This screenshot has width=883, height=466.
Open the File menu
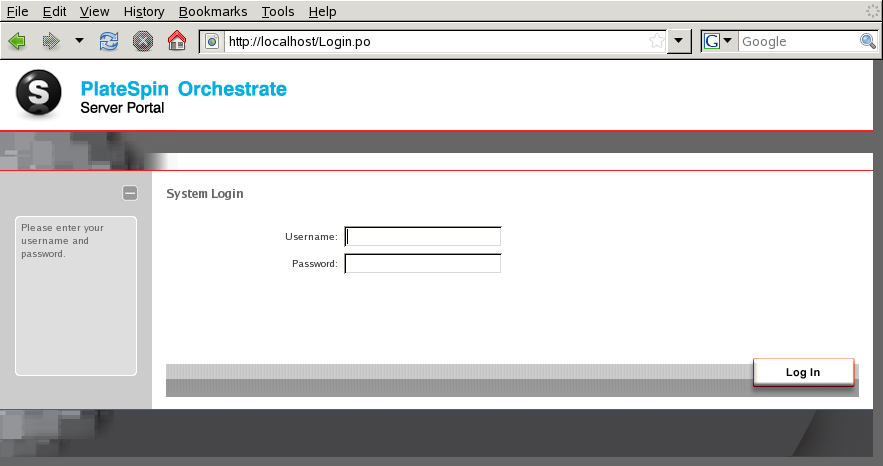pyautogui.click(x=17, y=11)
